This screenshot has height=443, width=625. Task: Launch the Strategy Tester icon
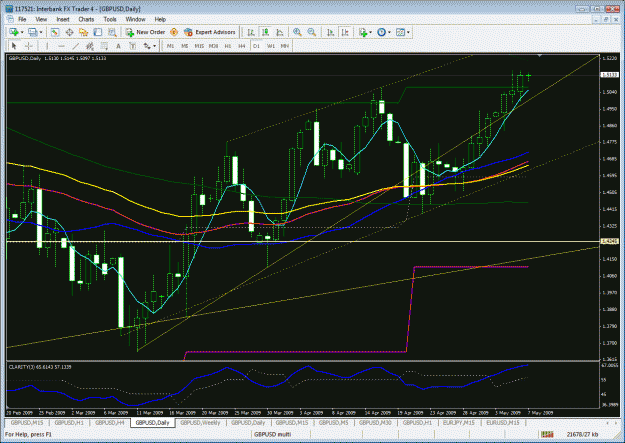(x=112, y=32)
